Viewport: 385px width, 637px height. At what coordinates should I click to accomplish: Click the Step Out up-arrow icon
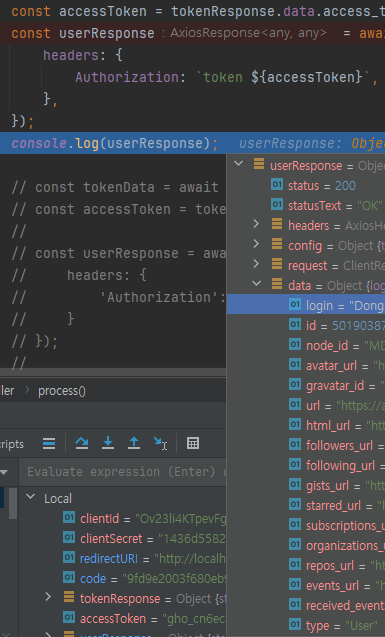coord(134,443)
